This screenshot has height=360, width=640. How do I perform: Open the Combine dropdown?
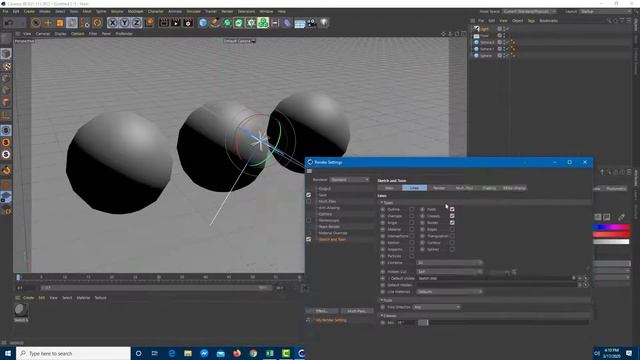(449, 262)
